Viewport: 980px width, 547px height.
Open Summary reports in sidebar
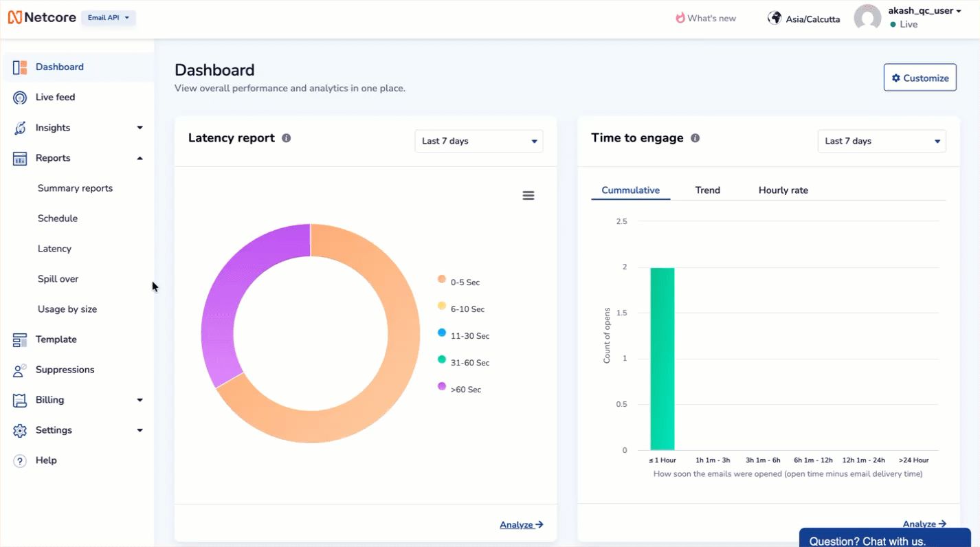tap(75, 188)
